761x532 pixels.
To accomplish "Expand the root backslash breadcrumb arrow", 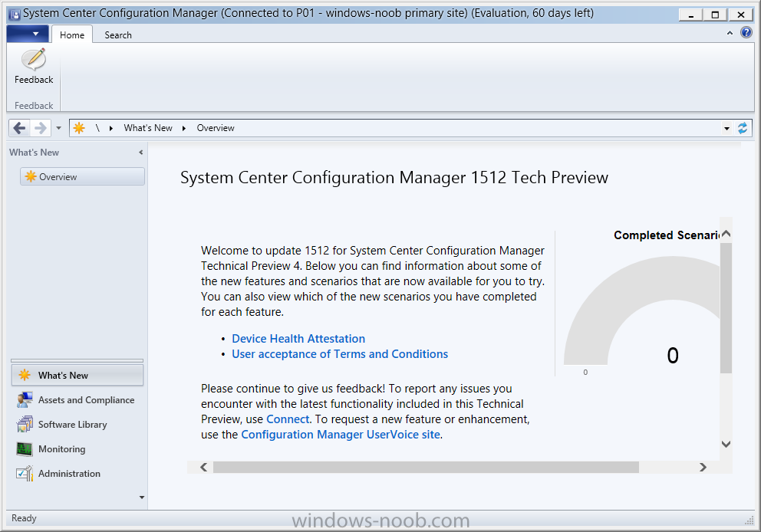I will (111, 128).
